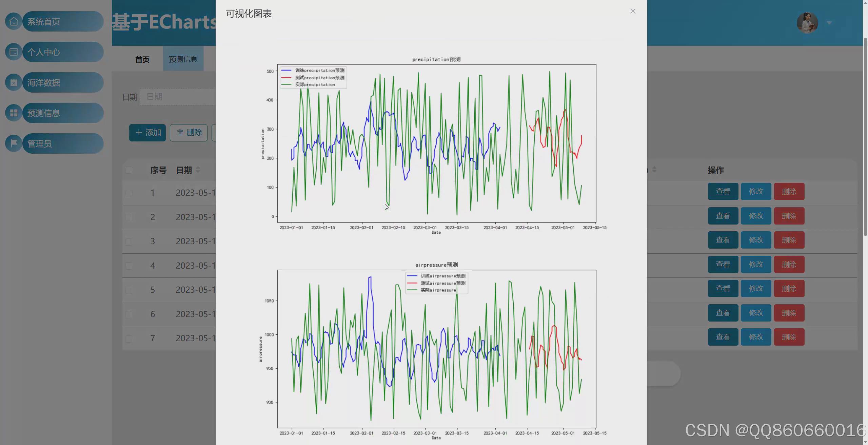Switch to the 首页 tab
This screenshot has height=445, width=868.
142,60
